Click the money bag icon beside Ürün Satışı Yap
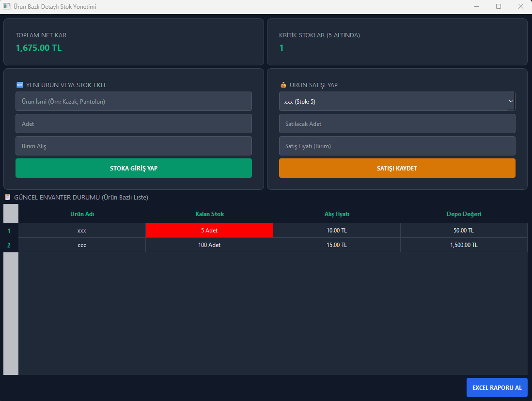The height and width of the screenshot is (401, 532). point(283,85)
